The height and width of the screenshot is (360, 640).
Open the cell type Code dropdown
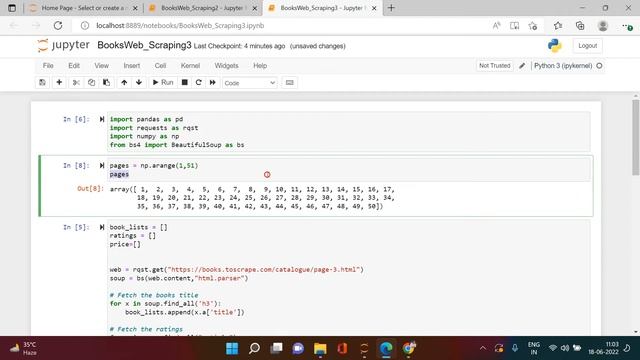tap(249, 83)
